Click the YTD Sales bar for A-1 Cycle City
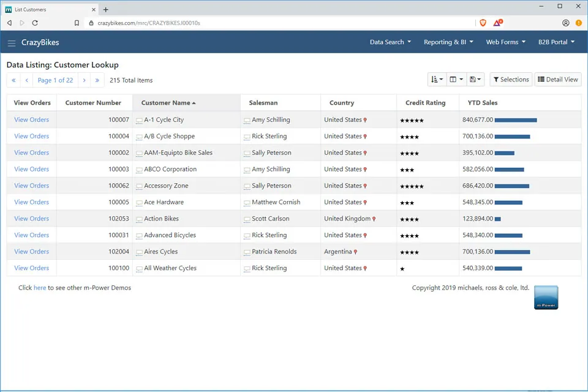This screenshot has height=392, width=588. (516, 120)
